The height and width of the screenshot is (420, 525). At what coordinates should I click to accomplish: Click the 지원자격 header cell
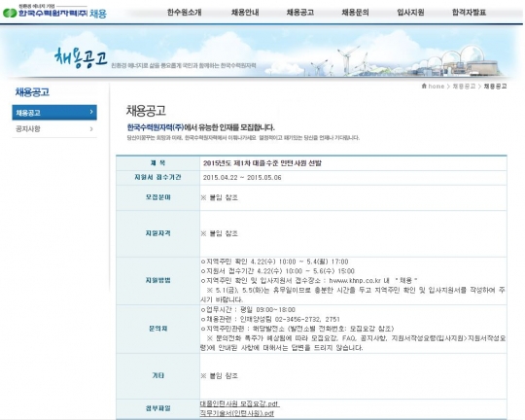(x=158, y=233)
